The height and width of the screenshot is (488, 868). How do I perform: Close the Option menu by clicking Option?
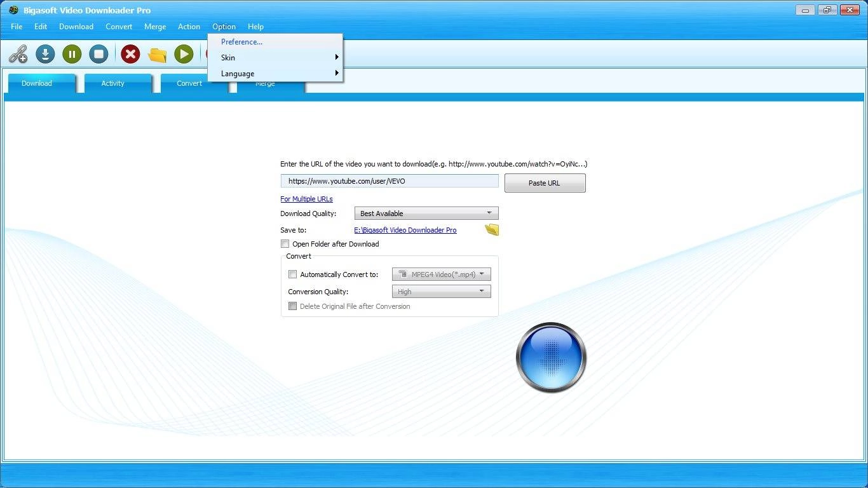[x=224, y=27]
